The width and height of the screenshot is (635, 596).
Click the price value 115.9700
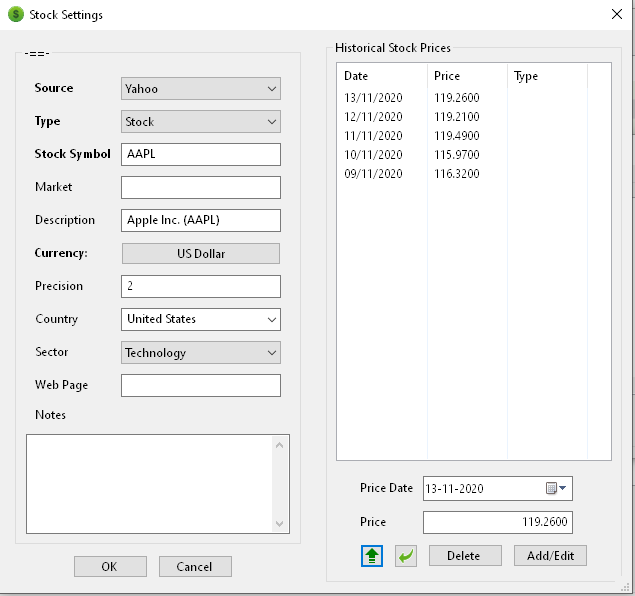[x=457, y=155]
